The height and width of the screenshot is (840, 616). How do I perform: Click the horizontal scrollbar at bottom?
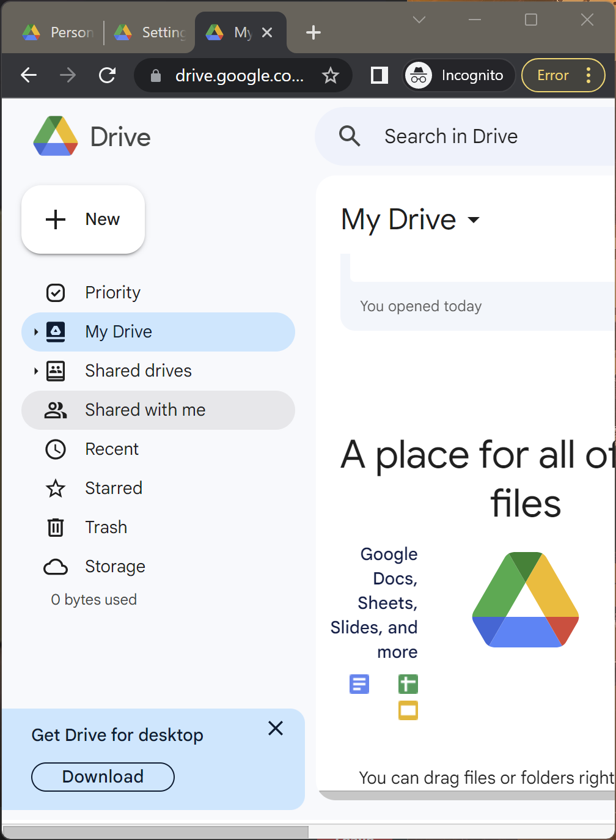pyautogui.click(x=156, y=832)
